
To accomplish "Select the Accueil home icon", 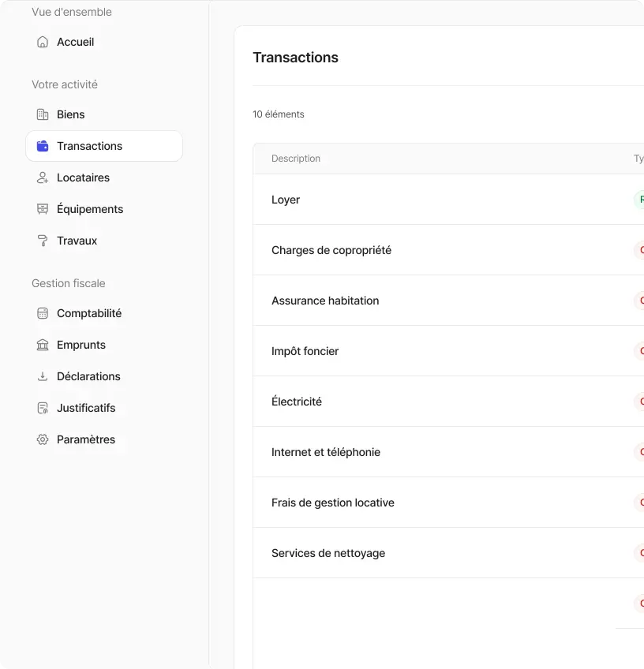I will (x=42, y=41).
